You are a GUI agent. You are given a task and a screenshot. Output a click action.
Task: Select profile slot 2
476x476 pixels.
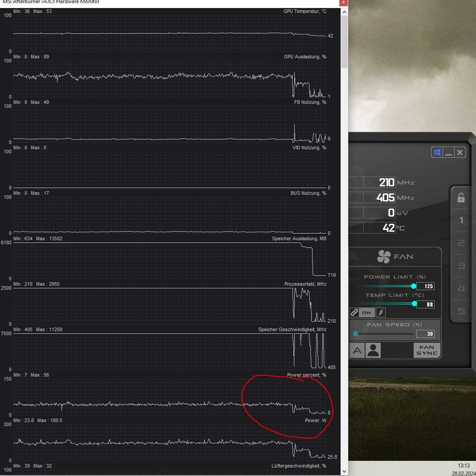(461, 243)
